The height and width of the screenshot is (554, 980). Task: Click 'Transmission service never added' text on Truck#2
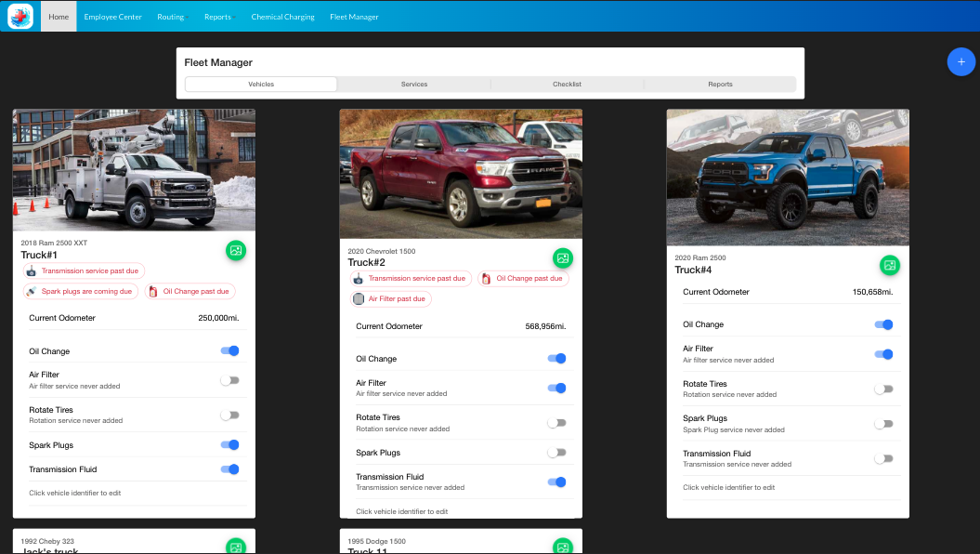(410, 487)
